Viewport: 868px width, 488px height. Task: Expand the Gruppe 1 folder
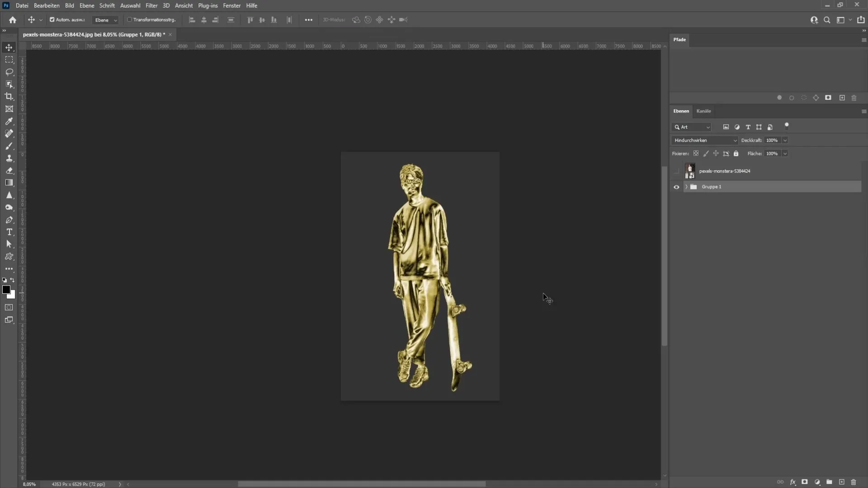(x=686, y=187)
